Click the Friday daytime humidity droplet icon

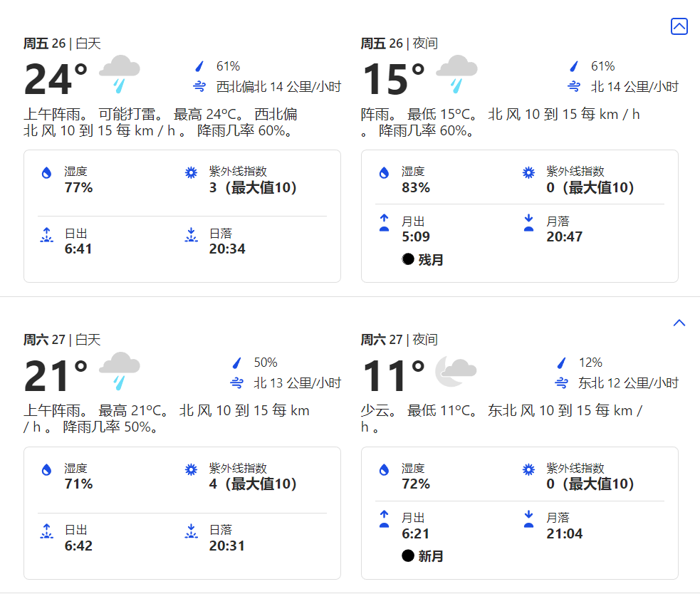tap(46, 173)
